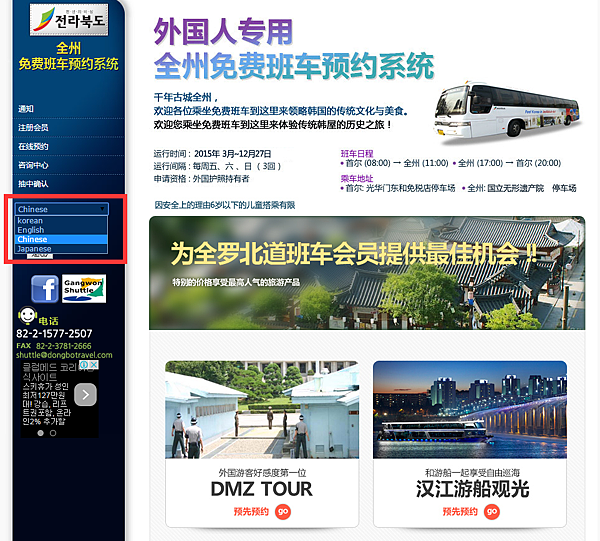Choose Japanese from language list
Screen dimensions: 600x541
61,249
